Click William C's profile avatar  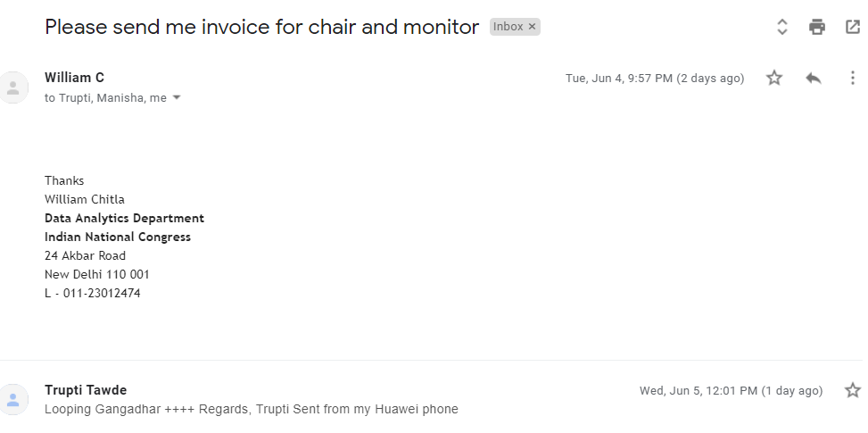[13, 87]
